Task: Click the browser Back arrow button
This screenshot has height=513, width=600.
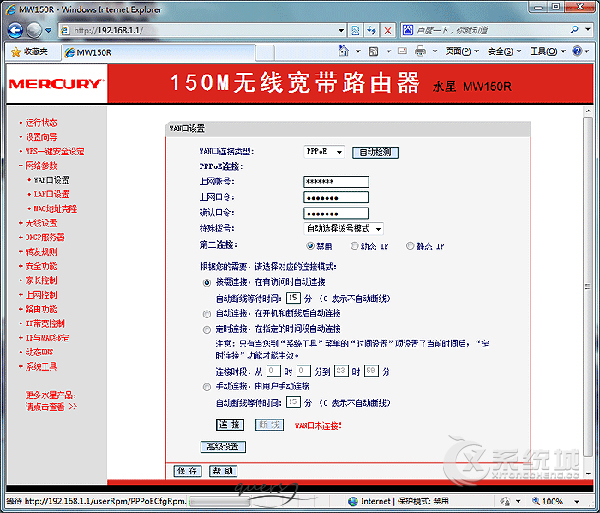Action: point(15,30)
